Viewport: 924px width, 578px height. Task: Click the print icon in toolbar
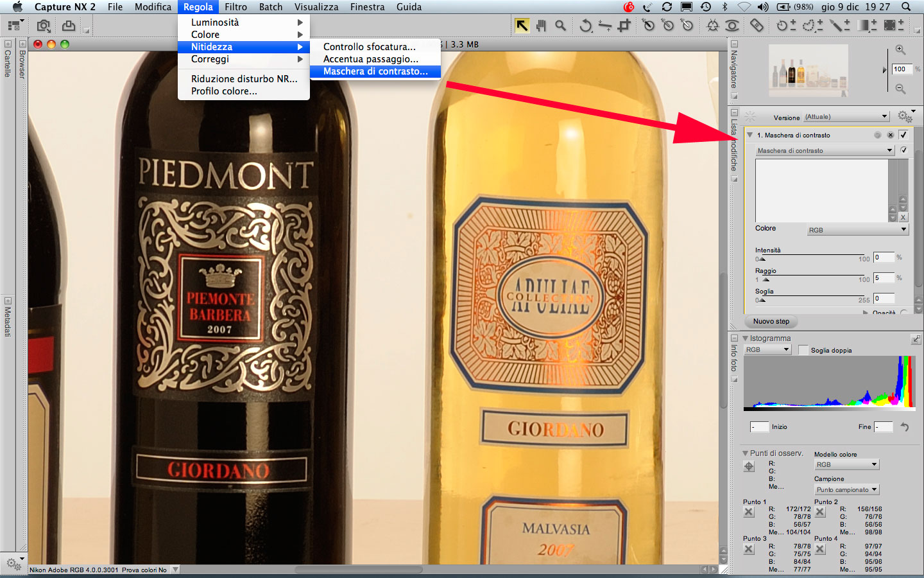tap(69, 26)
